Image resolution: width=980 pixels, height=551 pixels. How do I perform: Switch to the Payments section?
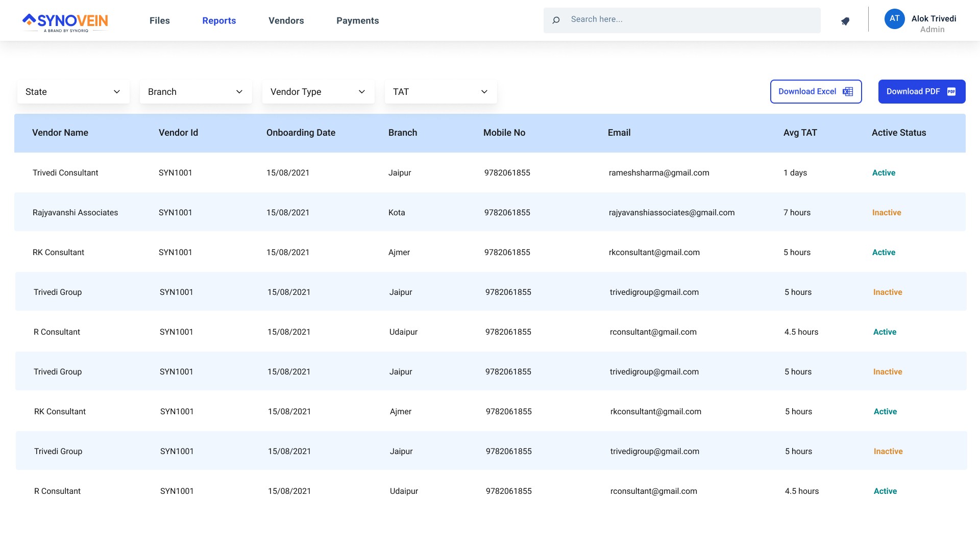pyautogui.click(x=357, y=21)
